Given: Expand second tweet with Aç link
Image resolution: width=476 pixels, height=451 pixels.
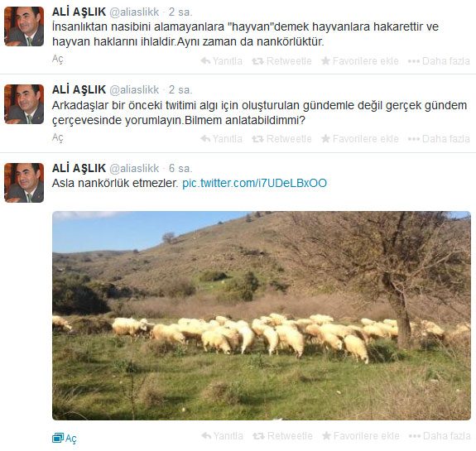Looking at the screenshot, I should [58, 137].
